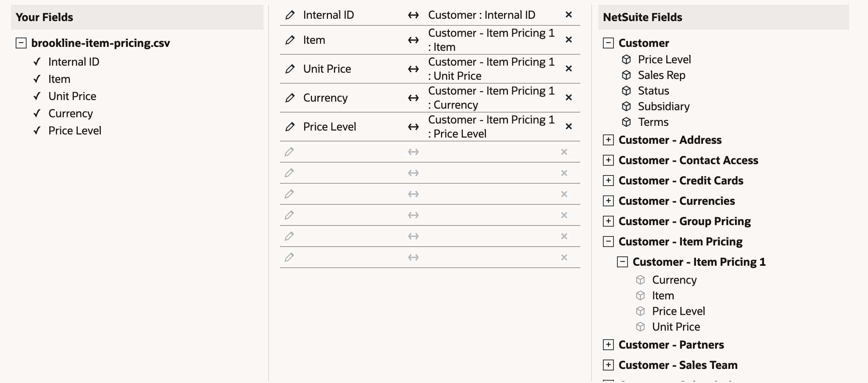
Task: Remove the Internal ID mapping with X
Action: [x=569, y=14]
